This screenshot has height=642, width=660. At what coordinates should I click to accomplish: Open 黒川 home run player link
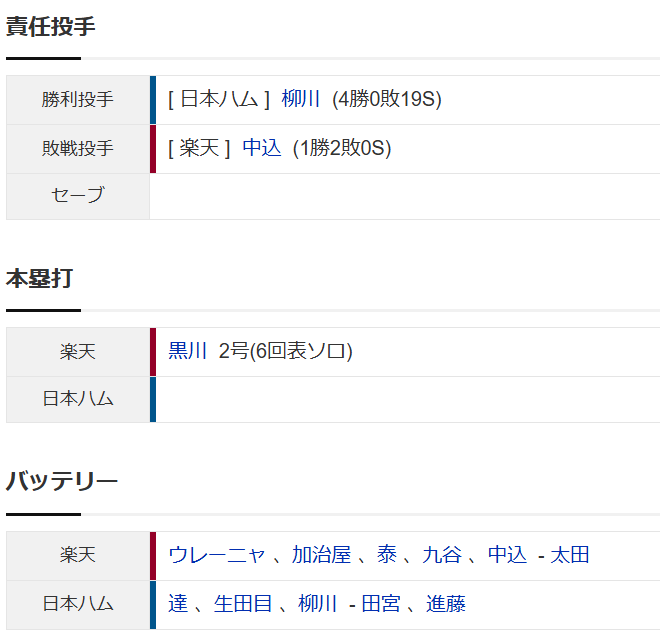[x=187, y=351]
